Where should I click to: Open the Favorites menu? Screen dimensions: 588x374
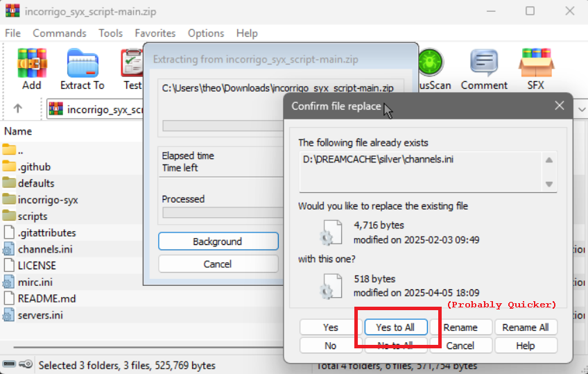click(x=155, y=33)
